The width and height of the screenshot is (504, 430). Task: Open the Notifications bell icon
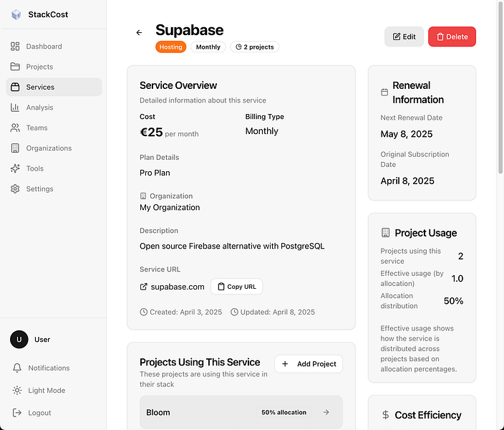[17, 368]
